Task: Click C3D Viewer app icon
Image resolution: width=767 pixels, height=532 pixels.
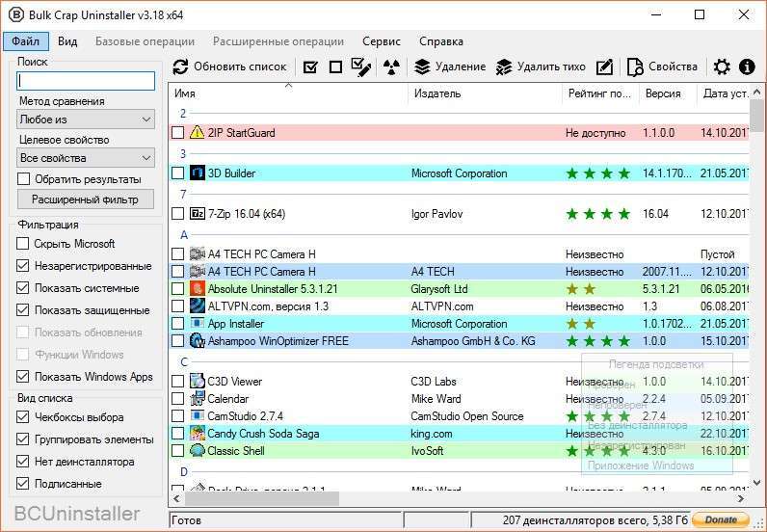Action: point(197,381)
